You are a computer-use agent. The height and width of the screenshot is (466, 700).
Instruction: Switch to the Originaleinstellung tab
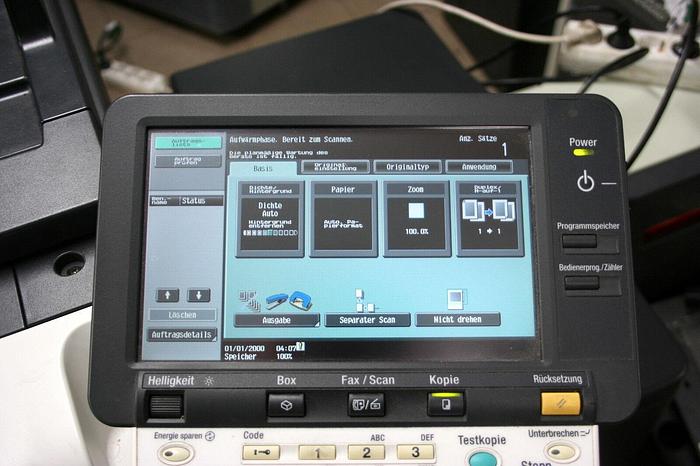336,167
